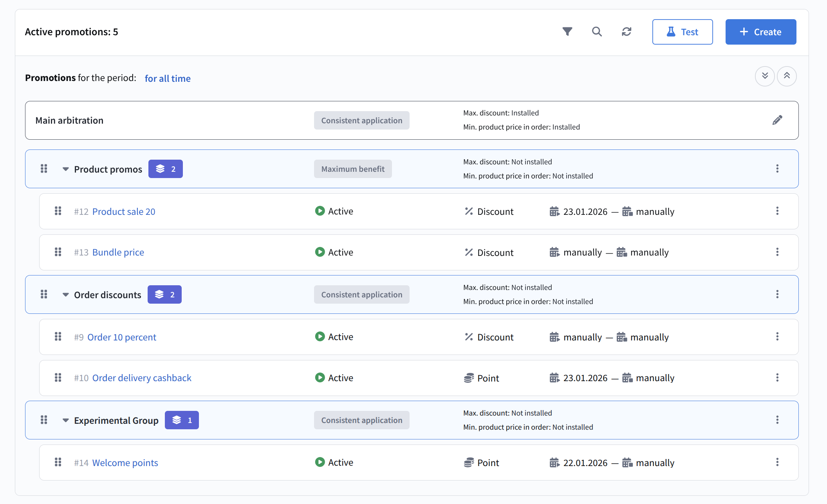Edit Main arbitration with pencil icon
The width and height of the screenshot is (827, 504).
777,120
